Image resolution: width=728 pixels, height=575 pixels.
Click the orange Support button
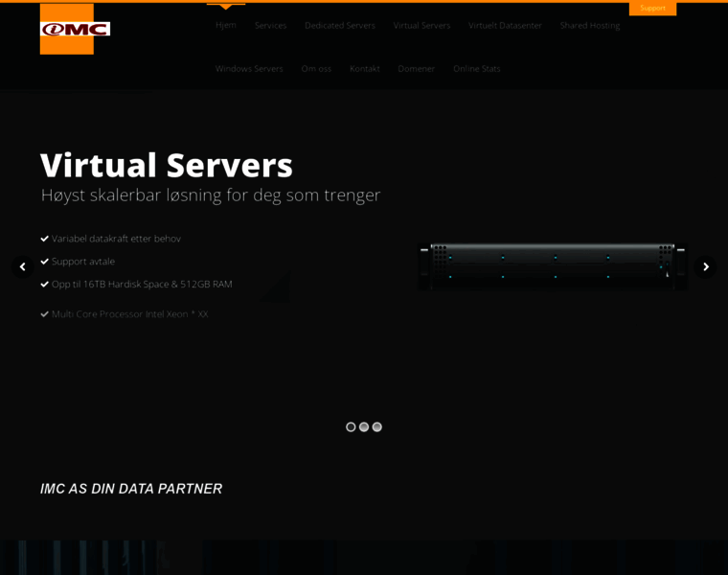coord(652,8)
